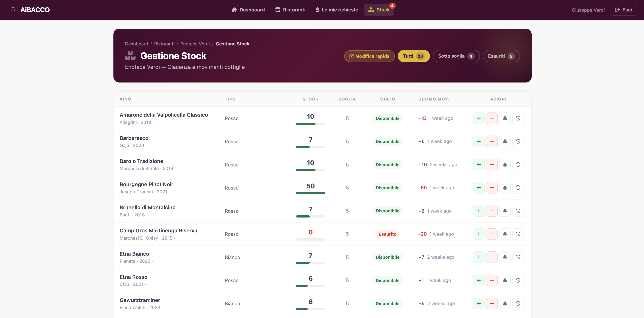Show Etna Bianco movement history

[518, 257]
